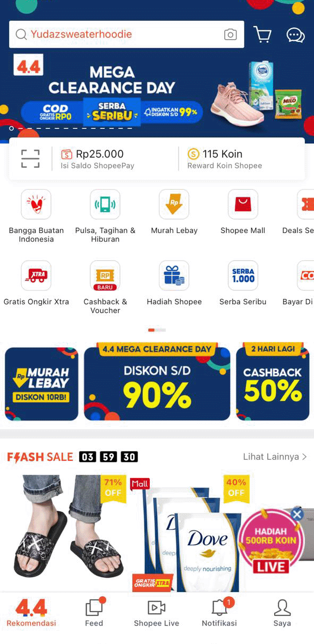Expand Lihat Lainnya flash sale link
This screenshot has height=644, width=314.
coord(275,457)
